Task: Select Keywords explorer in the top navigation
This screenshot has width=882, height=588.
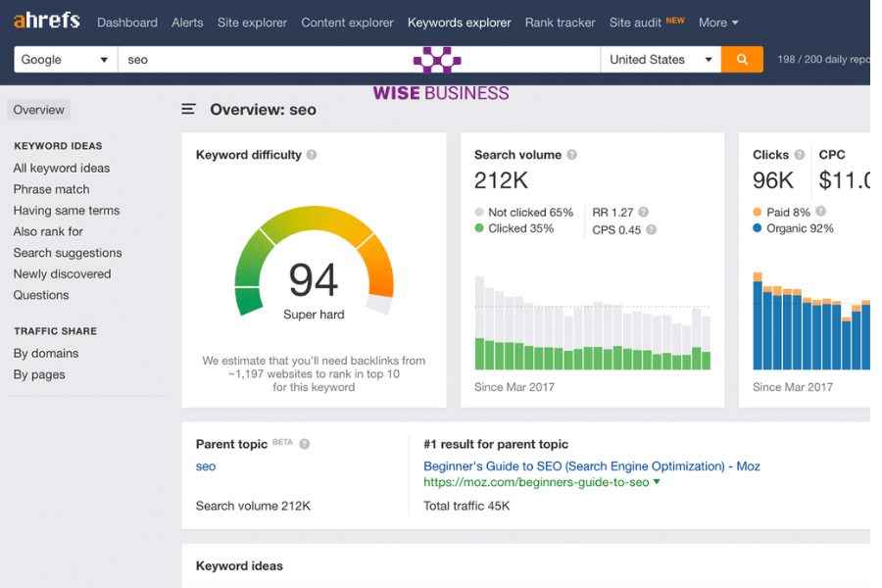Action: click(459, 23)
